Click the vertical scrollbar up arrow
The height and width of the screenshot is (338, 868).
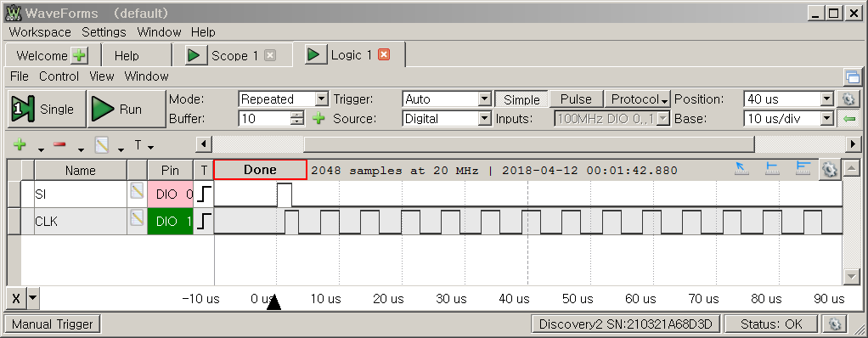[851, 167]
